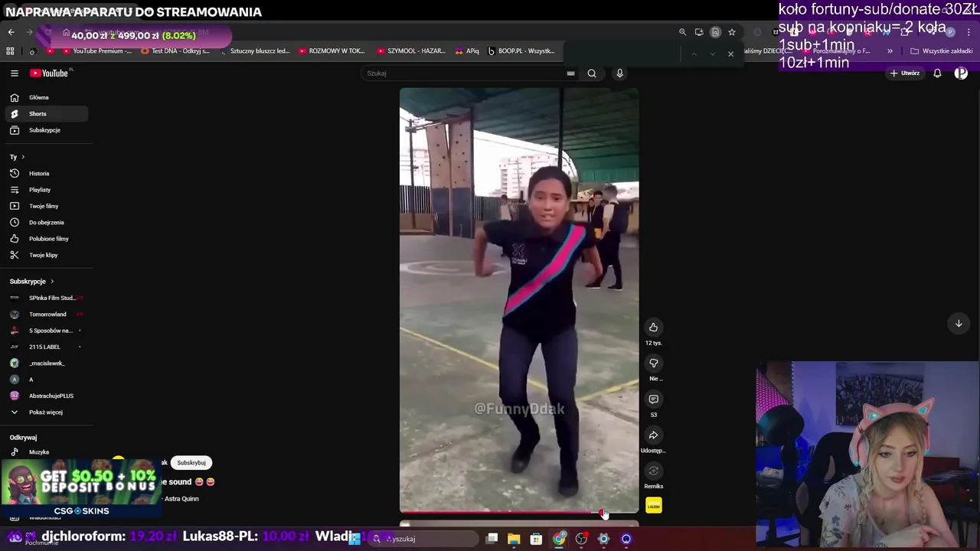
Task: Expand hidden bookmarks with double chevron
Action: 890,51
